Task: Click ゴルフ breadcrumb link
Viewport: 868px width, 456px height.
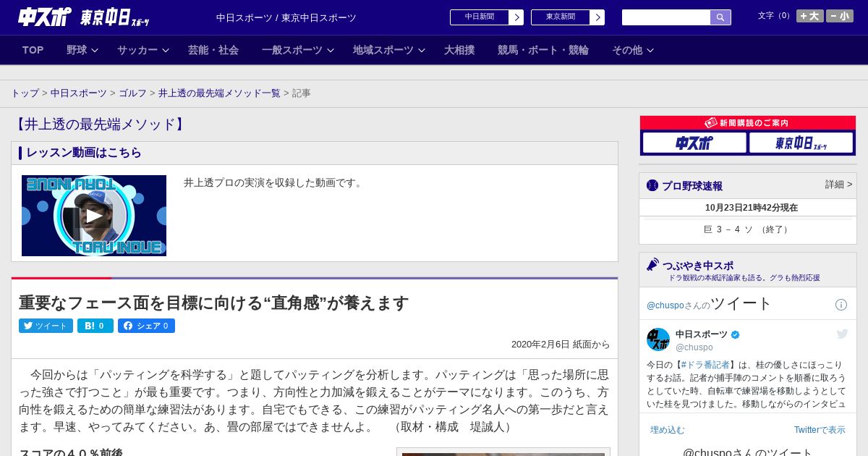Action: click(133, 93)
